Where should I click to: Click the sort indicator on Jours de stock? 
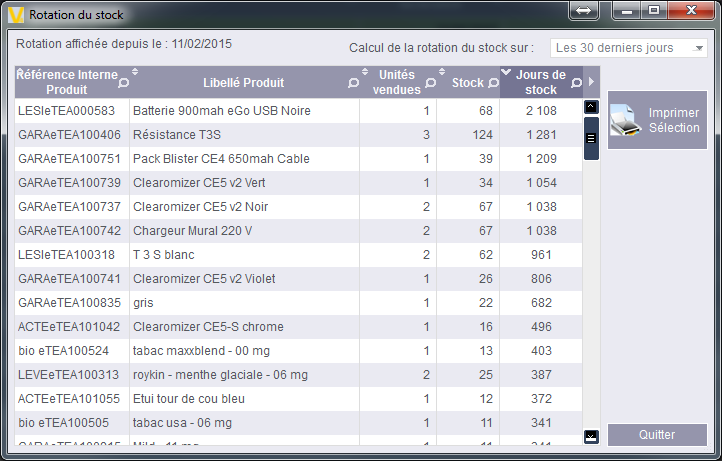[x=506, y=72]
